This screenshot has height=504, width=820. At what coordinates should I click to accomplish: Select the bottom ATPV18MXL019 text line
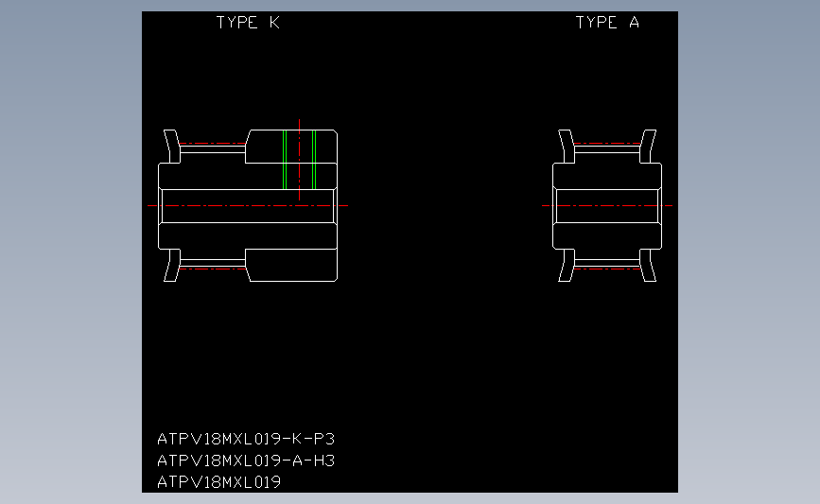(x=219, y=482)
